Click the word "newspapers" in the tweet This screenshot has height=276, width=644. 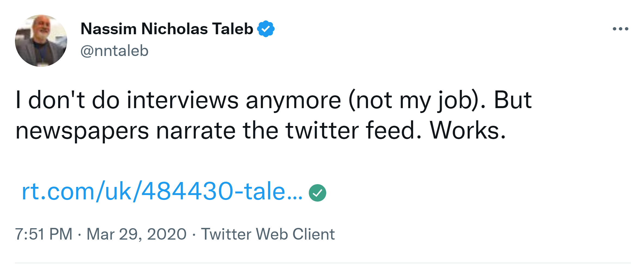click(x=82, y=131)
